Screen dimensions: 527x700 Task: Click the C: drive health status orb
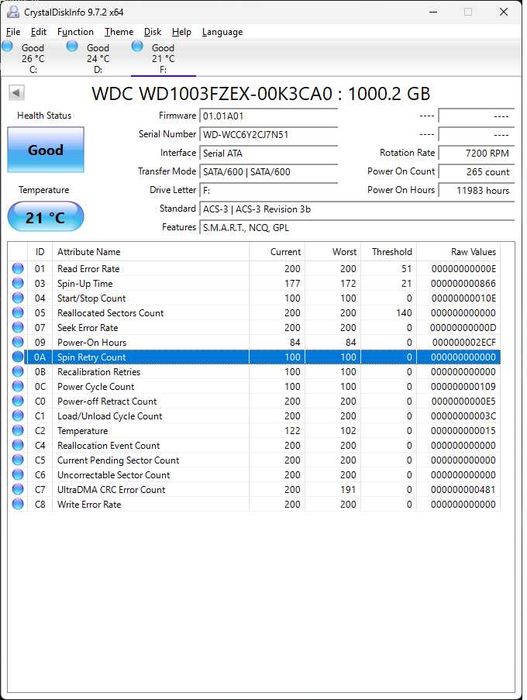[8, 46]
